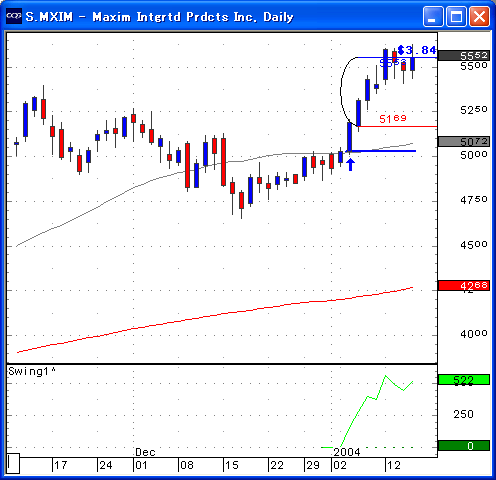Select the red 5169 stop level label
496x480 pixels.
pyautogui.click(x=393, y=119)
